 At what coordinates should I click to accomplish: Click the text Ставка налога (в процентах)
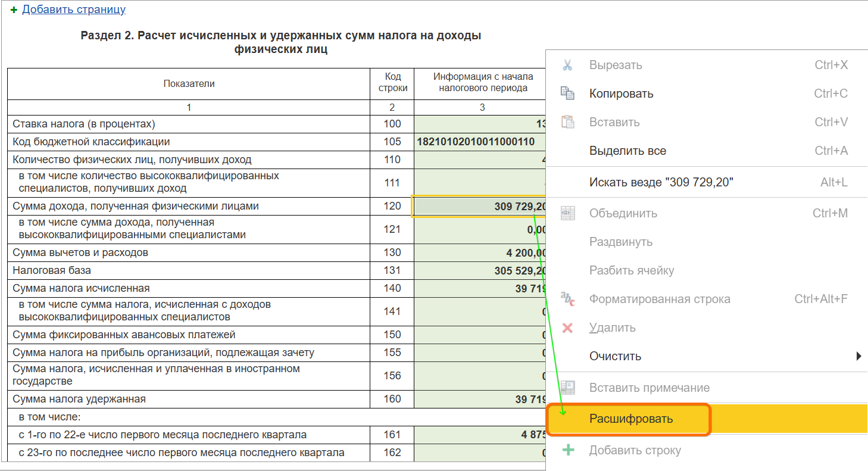84,124
